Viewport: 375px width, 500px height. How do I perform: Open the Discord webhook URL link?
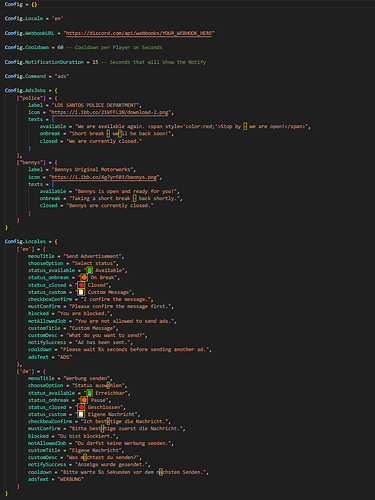pyautogui.click(x=139, y=33)
